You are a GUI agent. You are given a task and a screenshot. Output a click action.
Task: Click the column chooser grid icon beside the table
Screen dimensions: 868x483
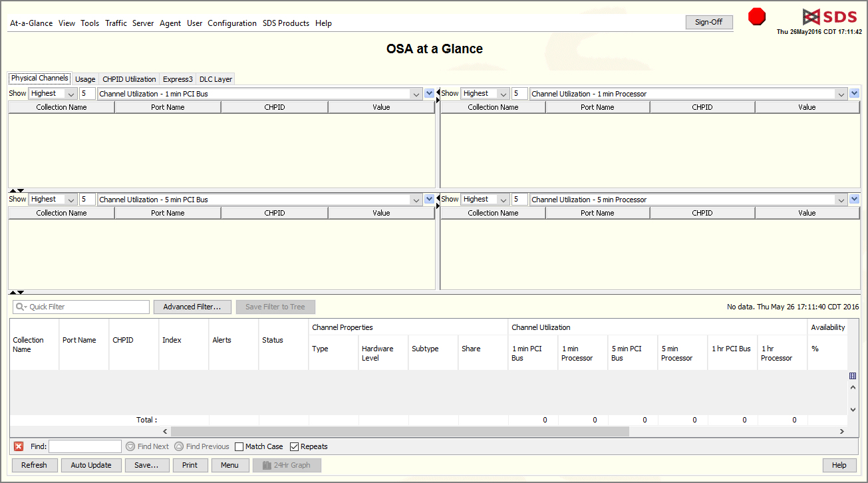[x=853, y=376]
